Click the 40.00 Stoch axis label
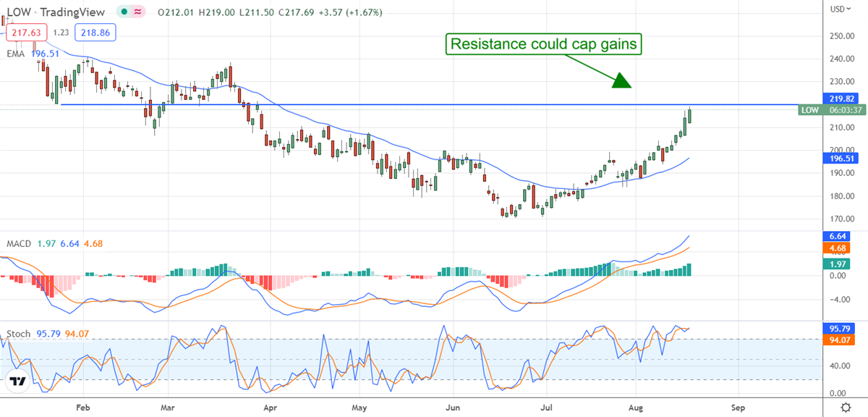The image size is (868, 417). click(839, 366)
